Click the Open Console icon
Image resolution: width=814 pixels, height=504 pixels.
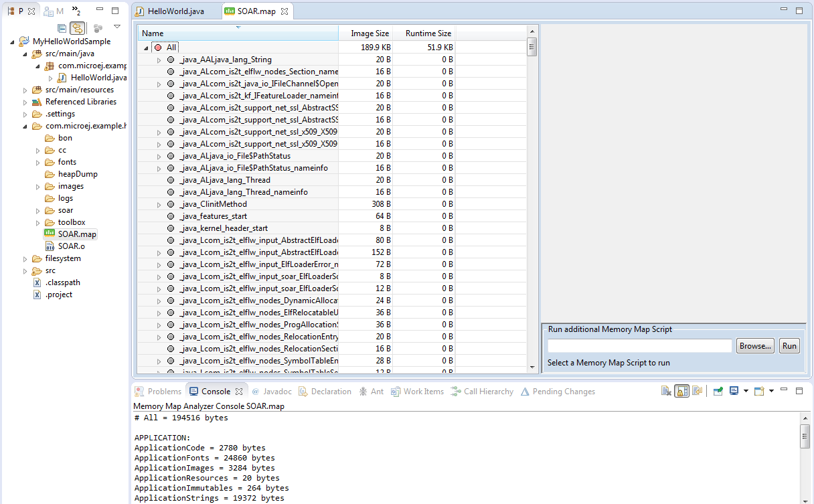[759, 392]
